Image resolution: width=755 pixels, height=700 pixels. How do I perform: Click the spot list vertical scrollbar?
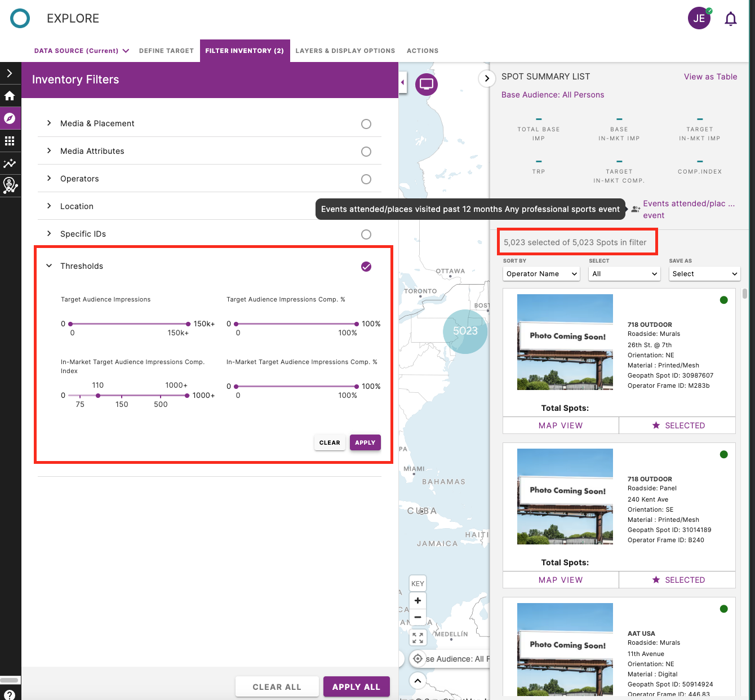[x=745, y=294]
